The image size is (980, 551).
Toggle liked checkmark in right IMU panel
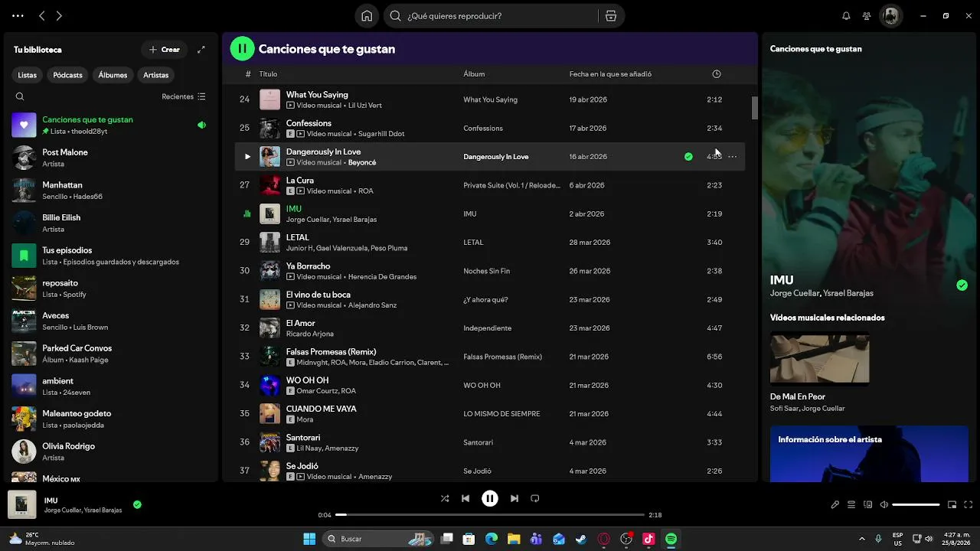[962, 285]
